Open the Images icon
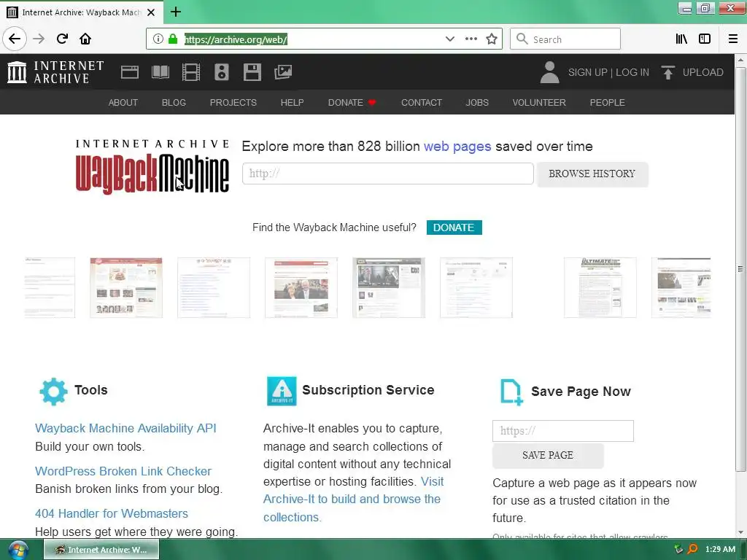The image size is (747, 560). click(283, 72)
